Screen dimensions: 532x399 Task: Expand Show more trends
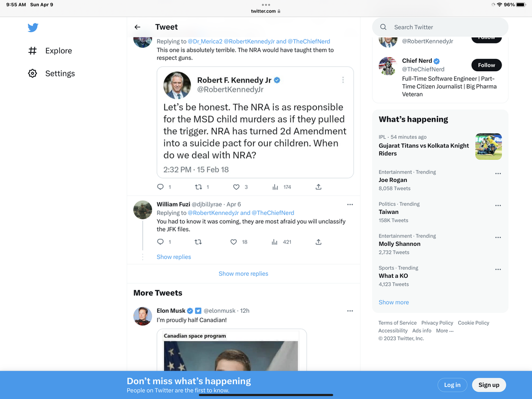[x=393, y=302]
